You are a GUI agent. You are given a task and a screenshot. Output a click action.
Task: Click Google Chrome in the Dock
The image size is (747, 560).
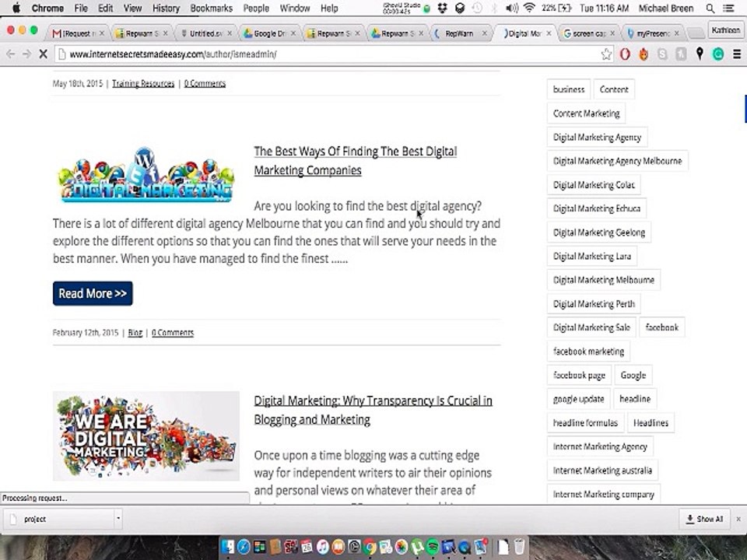370,547
